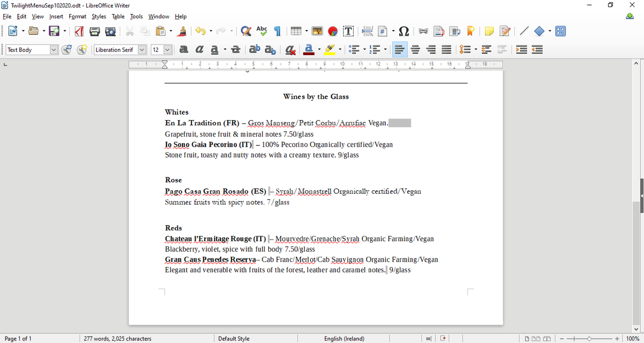
Task: Apply the yellow highlighting color
Action: coord(331,50)
